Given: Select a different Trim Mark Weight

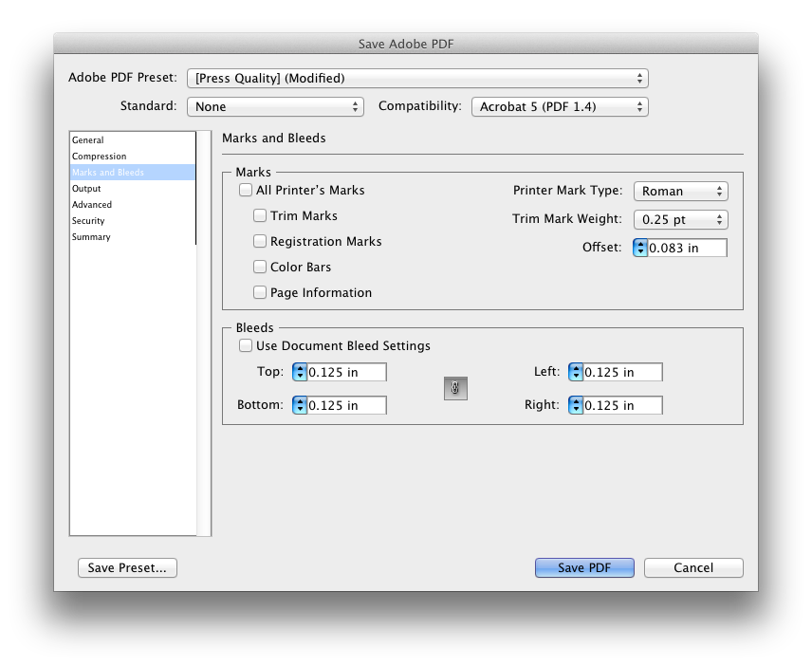Looking at the screenshot, I should tap(681, 219).
